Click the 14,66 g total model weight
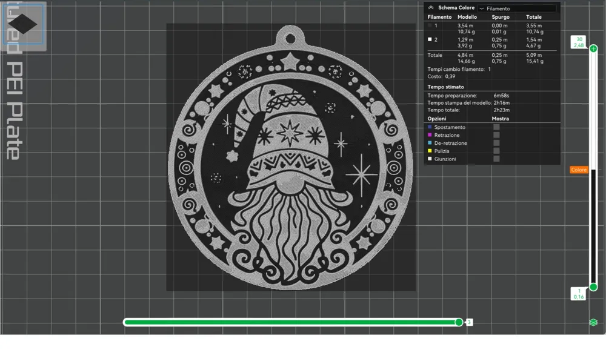The image size is (606, 364). (467, 61)
